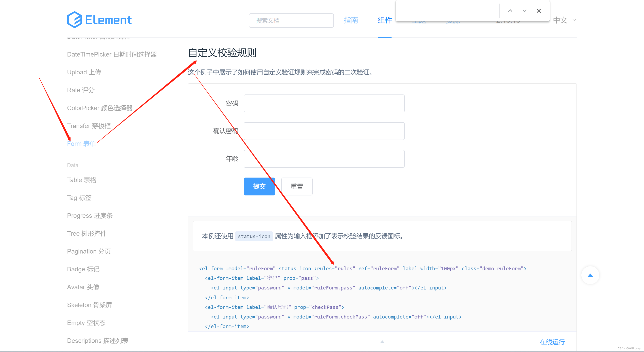
Task: Open Table 表格 in the sidebar
Action: click(x=81, y=180)
